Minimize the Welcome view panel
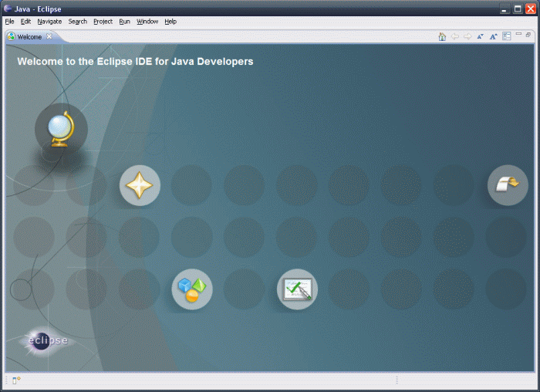The image size is (540, 392). point(518,35)
